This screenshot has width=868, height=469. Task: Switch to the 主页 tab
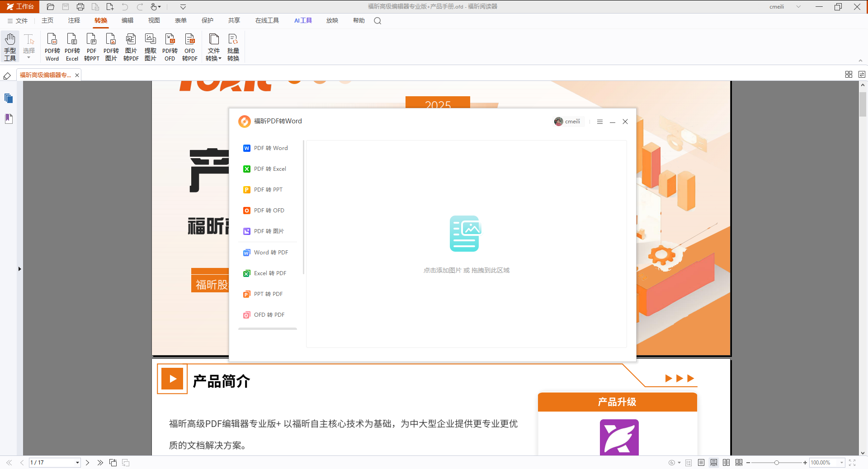point(47,21)
